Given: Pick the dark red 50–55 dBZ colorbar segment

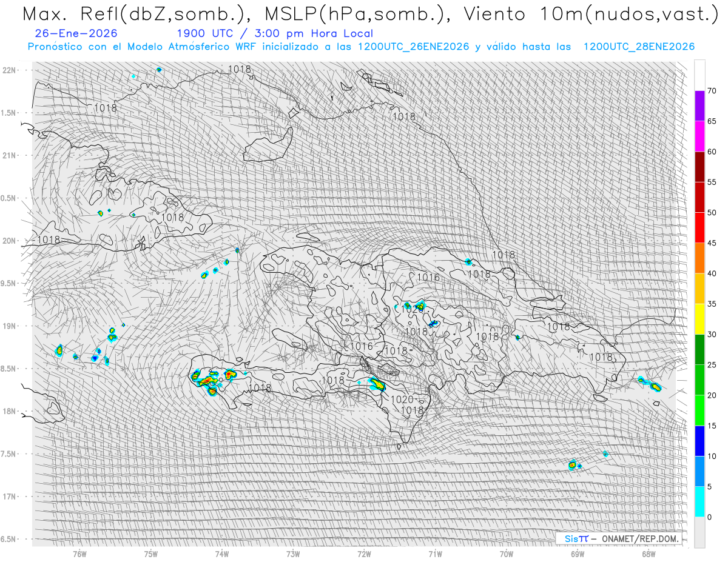Looking at the screenshot, I should pos(699,197).
